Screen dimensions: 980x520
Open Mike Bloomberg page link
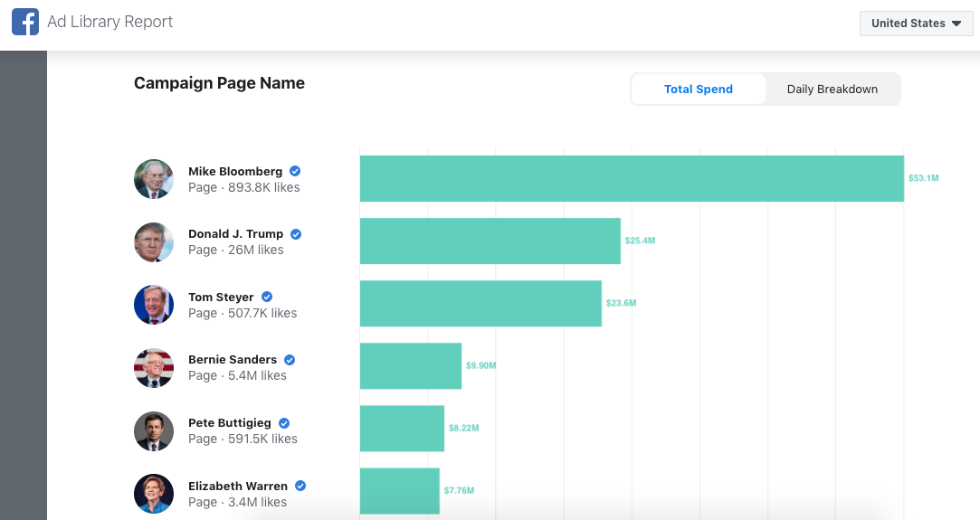pos(235,172)
